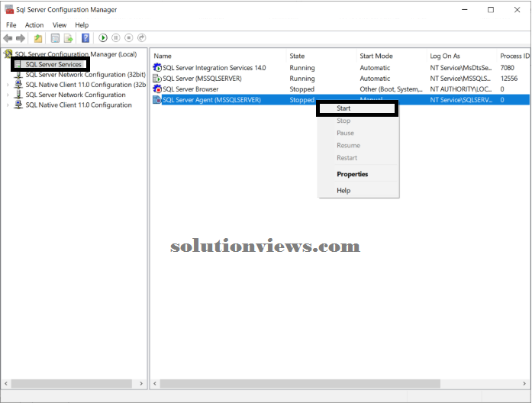Click the app icon in title bar
The image size is (532, 403).
click(9, 9)
